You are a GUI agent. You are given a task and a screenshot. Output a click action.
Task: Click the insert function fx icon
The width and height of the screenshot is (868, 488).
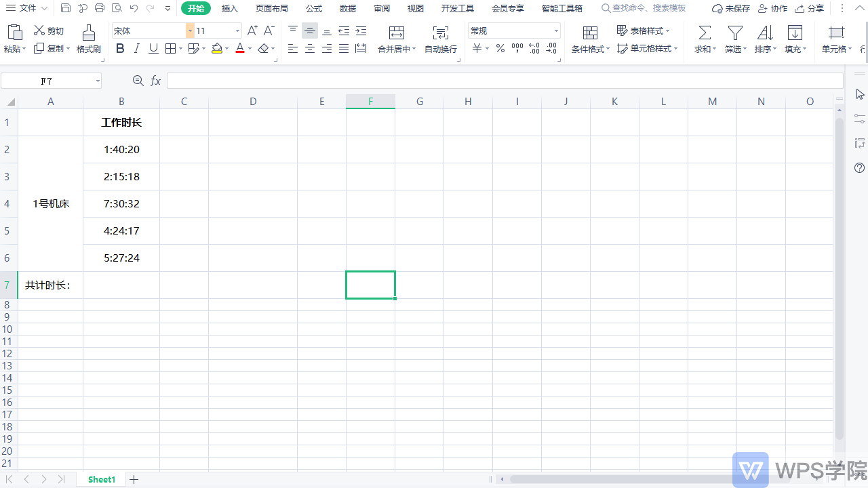155,81
